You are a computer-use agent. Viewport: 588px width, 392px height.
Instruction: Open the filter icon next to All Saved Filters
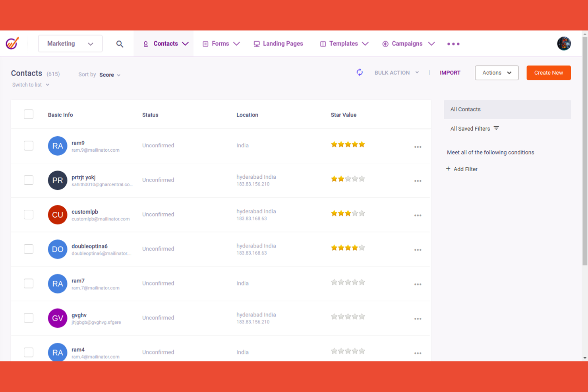click(x=496, y=128)
